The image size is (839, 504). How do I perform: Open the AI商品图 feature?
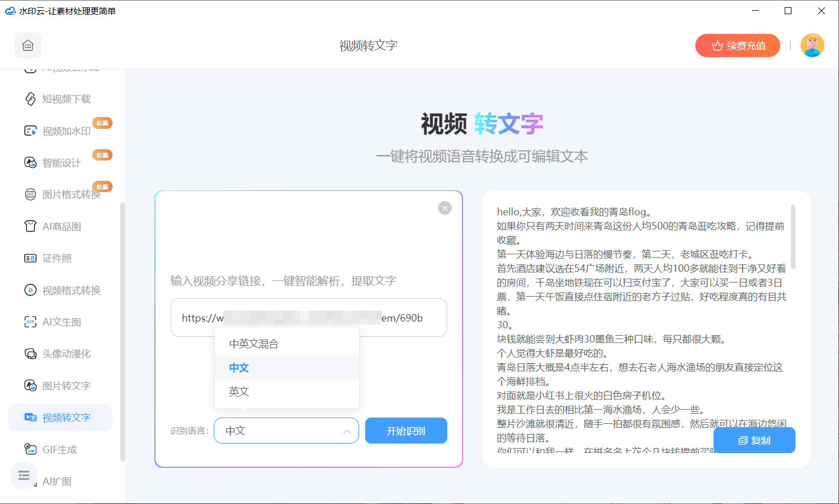pyautogui.click(x=59, y=226)
